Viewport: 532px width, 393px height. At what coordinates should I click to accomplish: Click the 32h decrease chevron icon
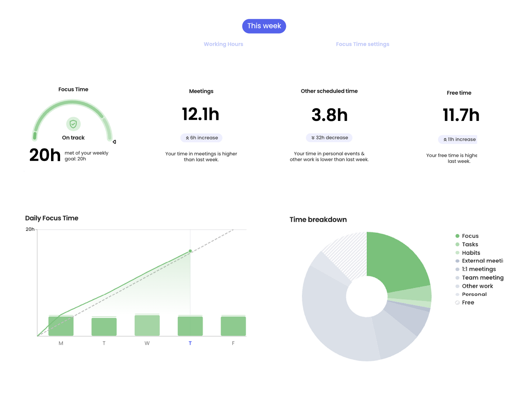pos(313,138)
